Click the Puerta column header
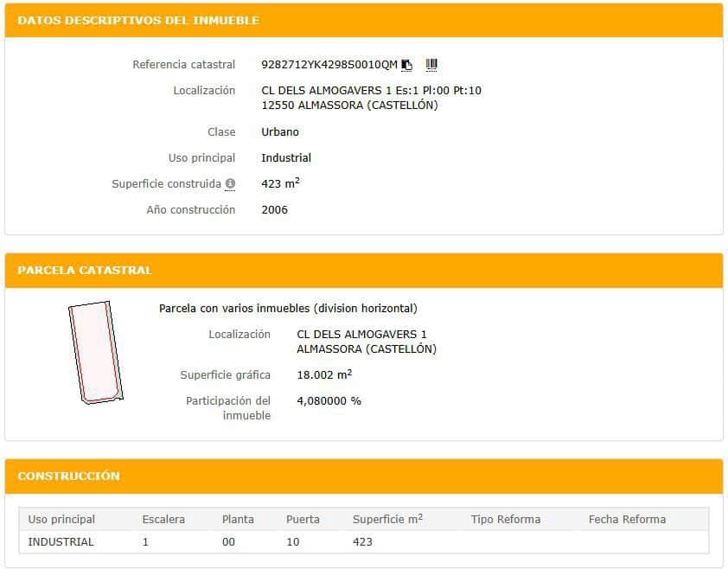This screenshot has width=728, height=569. coord(303,519)
